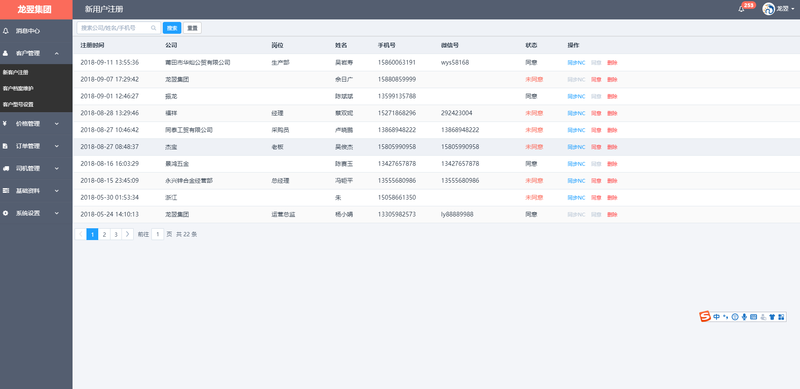Click the blue 搜索 button
Image resolution: width=800 pixels, height=389 pixels.
172,28
